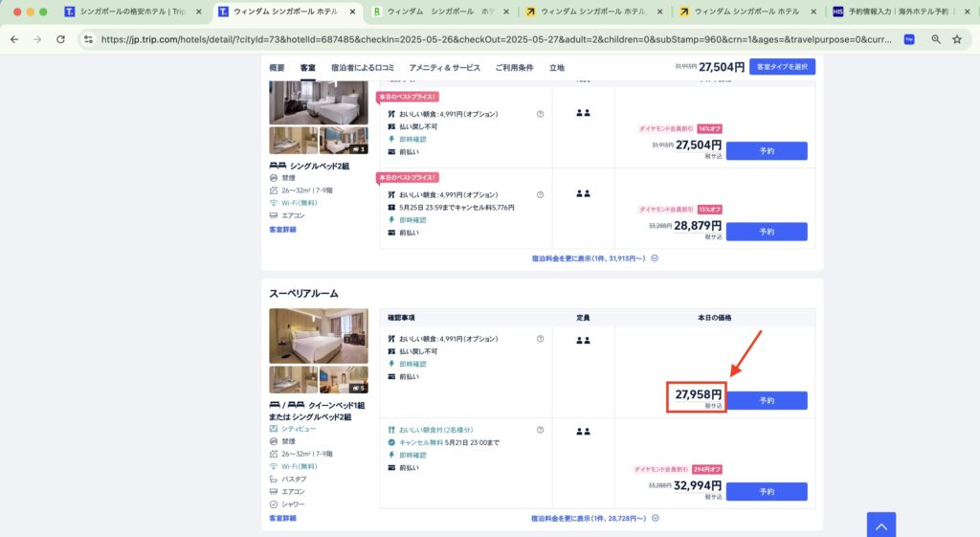Click the スーペリアルーム room heading
Screen dimensions: 980x537
303,293
